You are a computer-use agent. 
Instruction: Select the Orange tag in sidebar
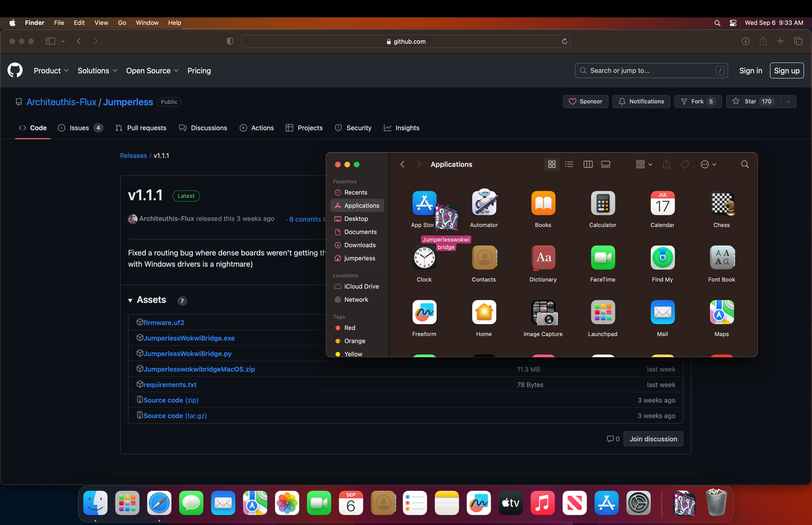pos(354,341)
